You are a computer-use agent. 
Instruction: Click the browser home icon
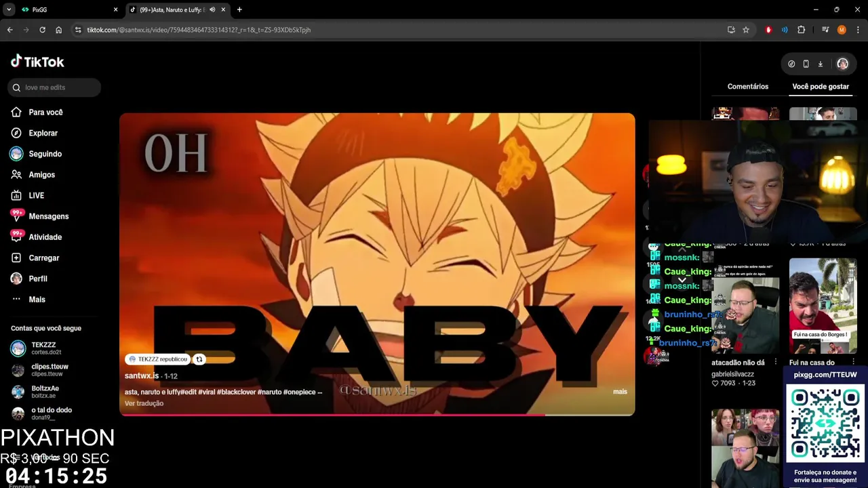click(x=58, y=30)
